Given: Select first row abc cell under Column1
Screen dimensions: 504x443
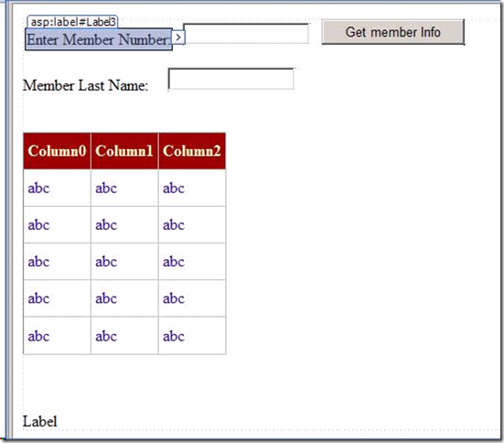Looking at the screenshot, I should click(x=124, y=188).
